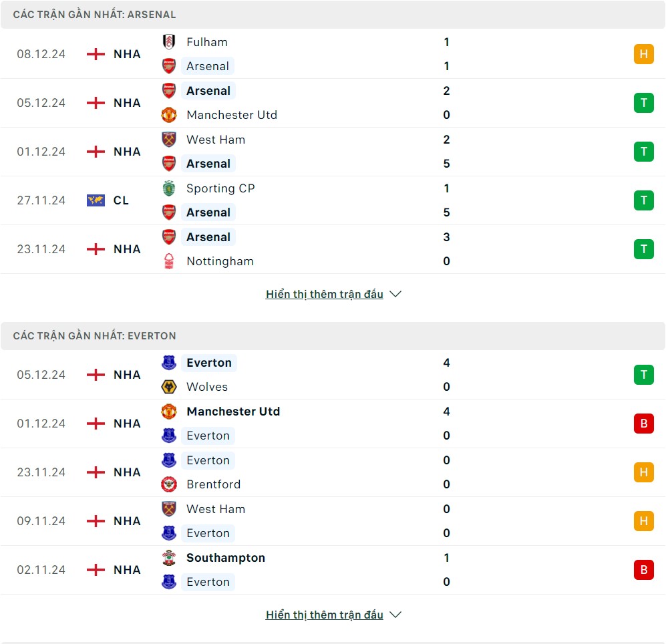Screen dimensions: 666x644
Task: Click the West Ham team name against Everton
Action: pyautogui.click(x=216, y=509)
